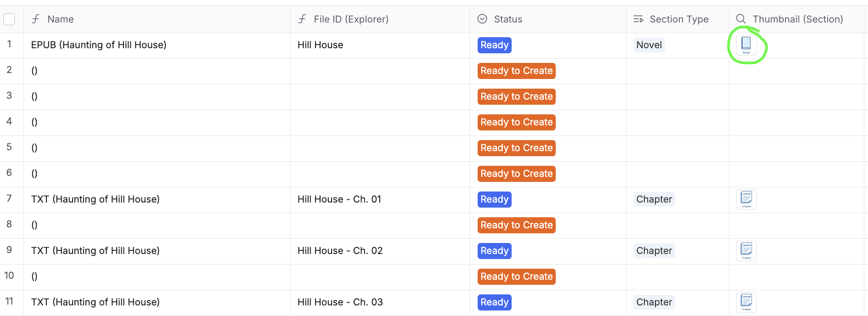Click the Status column single-select icon
Image resolution: width=868 pixels, height=316 pixels.
coord(482,19)
